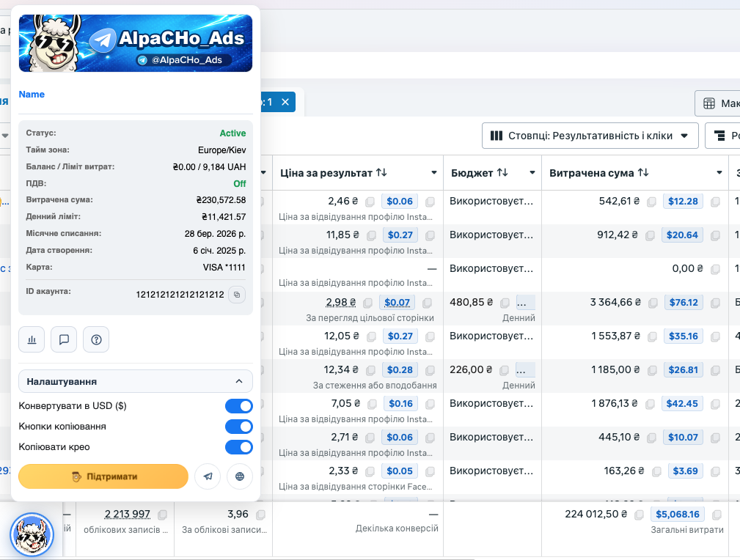The height and width of the screenshot is (560, 740).
Task: Remove the selected filter chip with X
Action: [285, 102]
